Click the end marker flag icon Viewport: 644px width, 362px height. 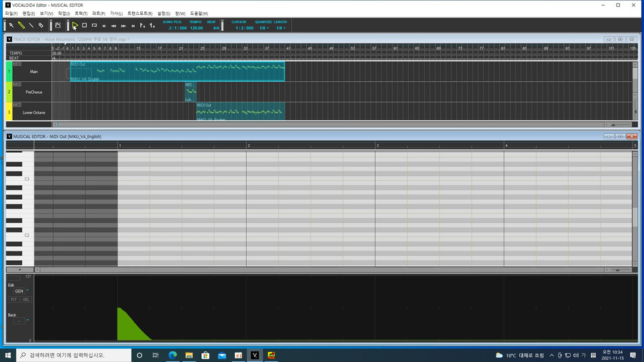pyautogui.click(x=152, y=25)
